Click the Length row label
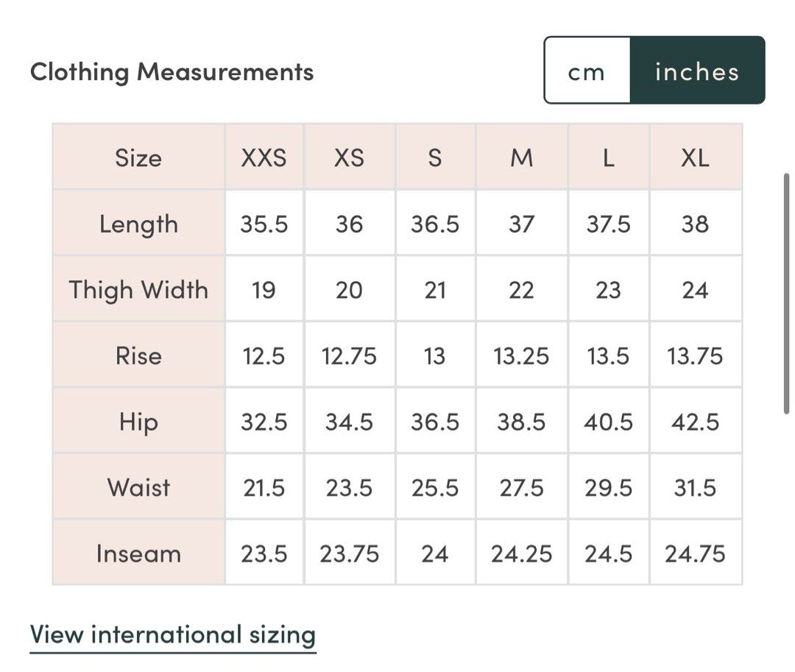The image size is (795, 672). [138, 224]
